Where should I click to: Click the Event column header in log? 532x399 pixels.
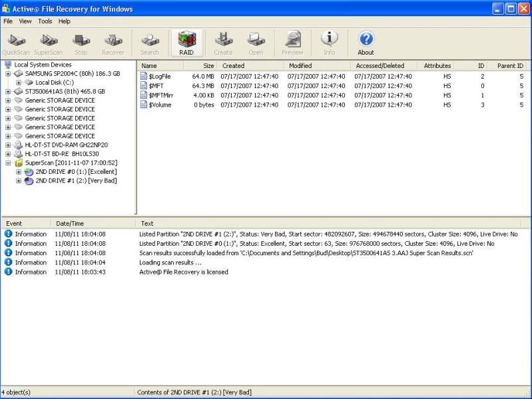[x=26, y=223]
